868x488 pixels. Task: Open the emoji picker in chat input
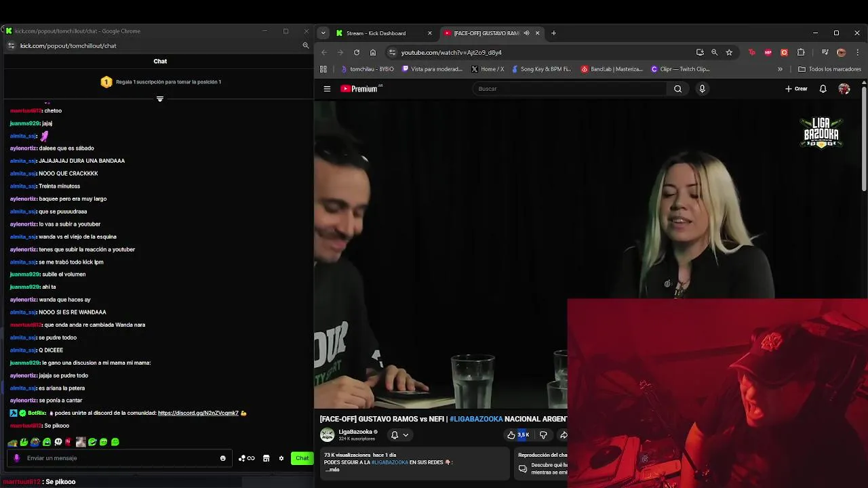(x=222, y=458)
